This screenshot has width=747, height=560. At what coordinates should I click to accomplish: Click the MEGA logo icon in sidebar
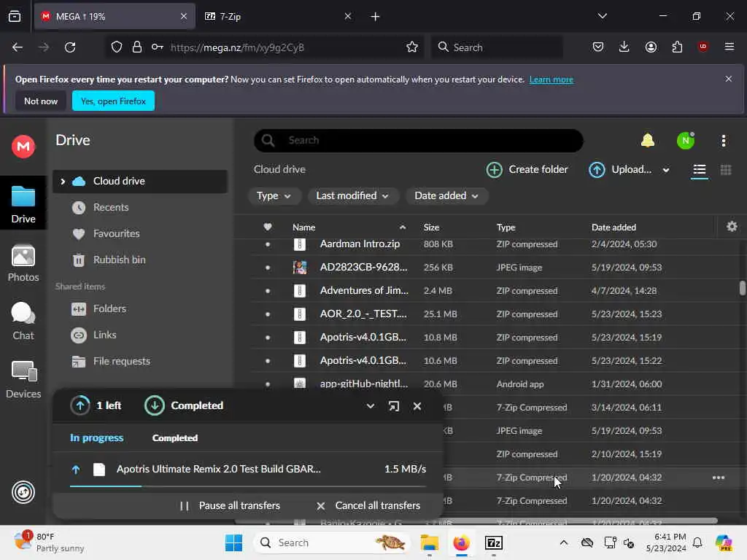pos(23,146)
